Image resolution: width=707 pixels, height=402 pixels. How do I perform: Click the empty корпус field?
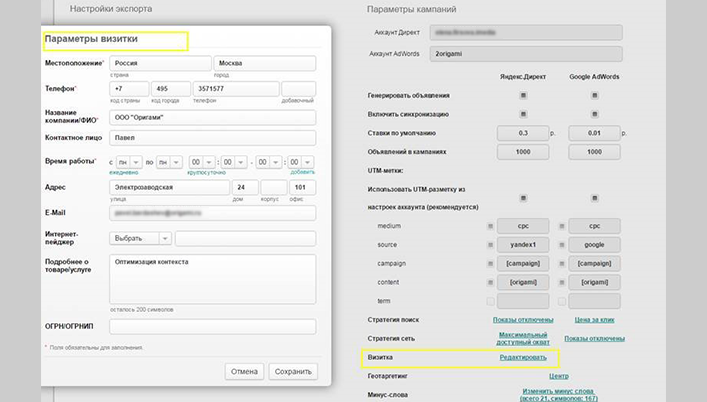(274, 187)
